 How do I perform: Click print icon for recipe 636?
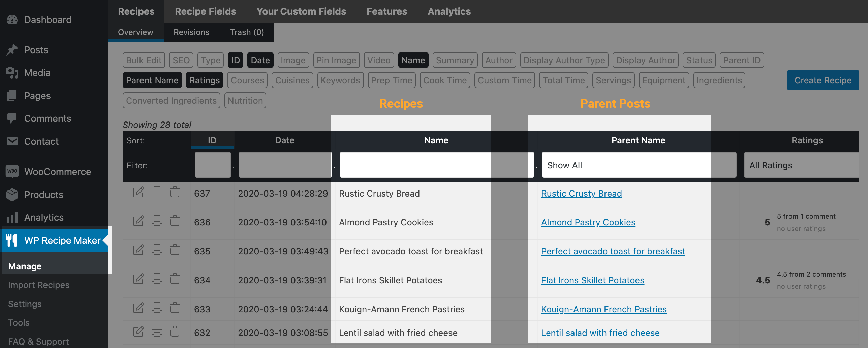pyautogui.click(x=157, y=221)
